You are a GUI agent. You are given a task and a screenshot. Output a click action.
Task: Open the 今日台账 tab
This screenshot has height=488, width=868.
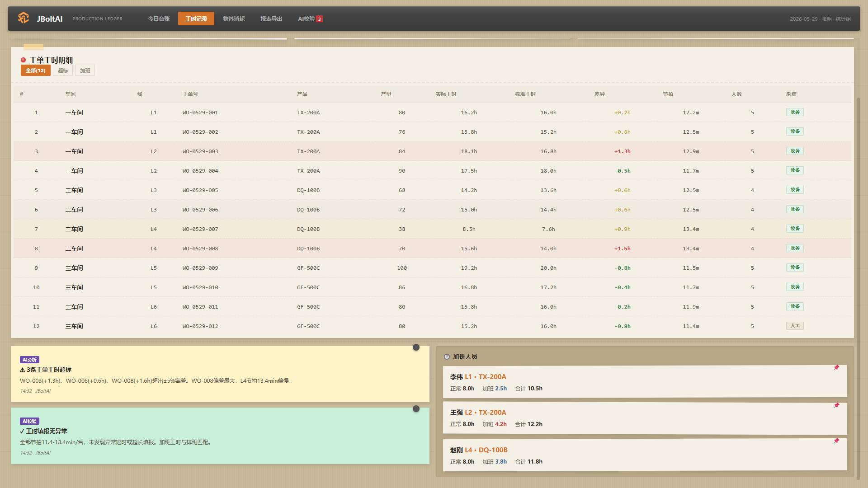pyautogui.click(x=159, y=19)
